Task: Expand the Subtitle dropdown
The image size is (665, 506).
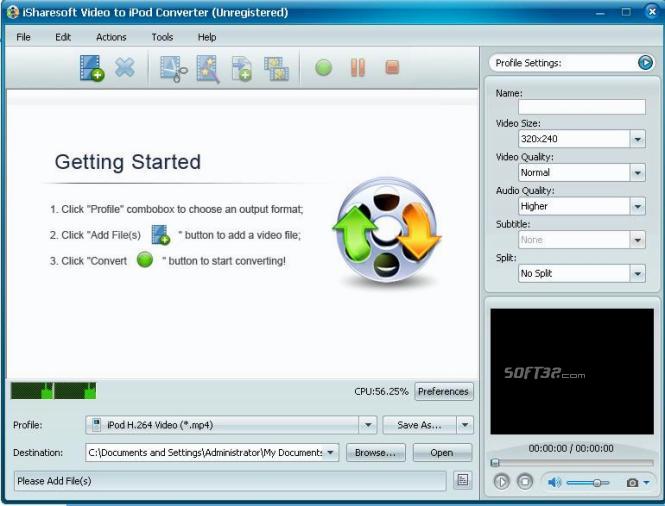Action: tap(637, 240)
